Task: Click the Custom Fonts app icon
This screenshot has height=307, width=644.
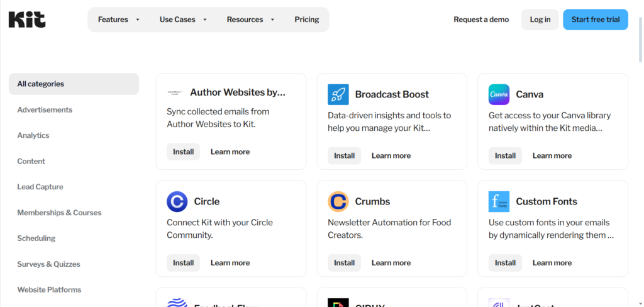Action: (x=499, y=201)
